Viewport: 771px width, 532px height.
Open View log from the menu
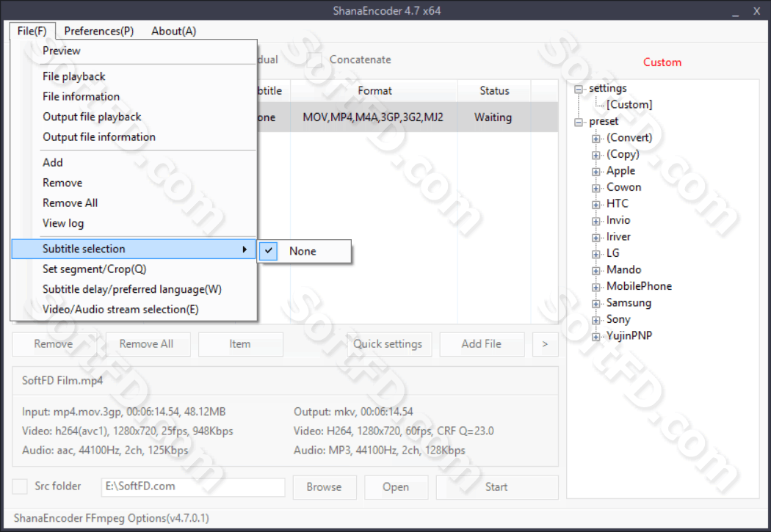134,223
